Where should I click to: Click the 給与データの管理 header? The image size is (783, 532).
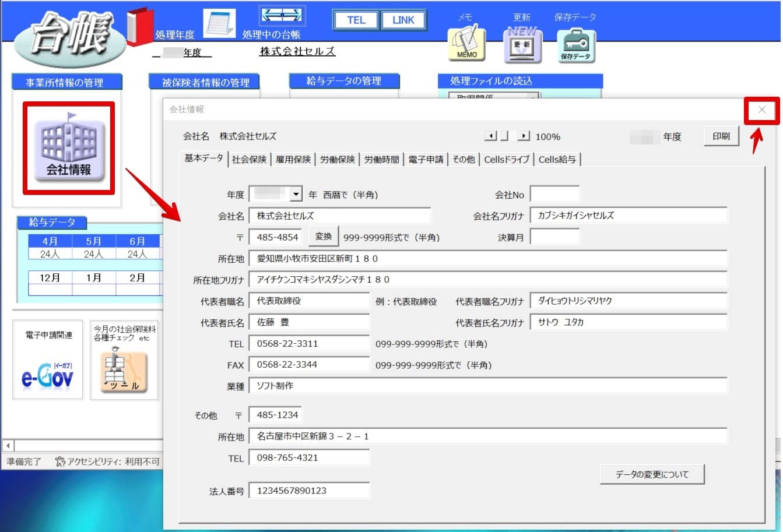[x=345, y=81]
